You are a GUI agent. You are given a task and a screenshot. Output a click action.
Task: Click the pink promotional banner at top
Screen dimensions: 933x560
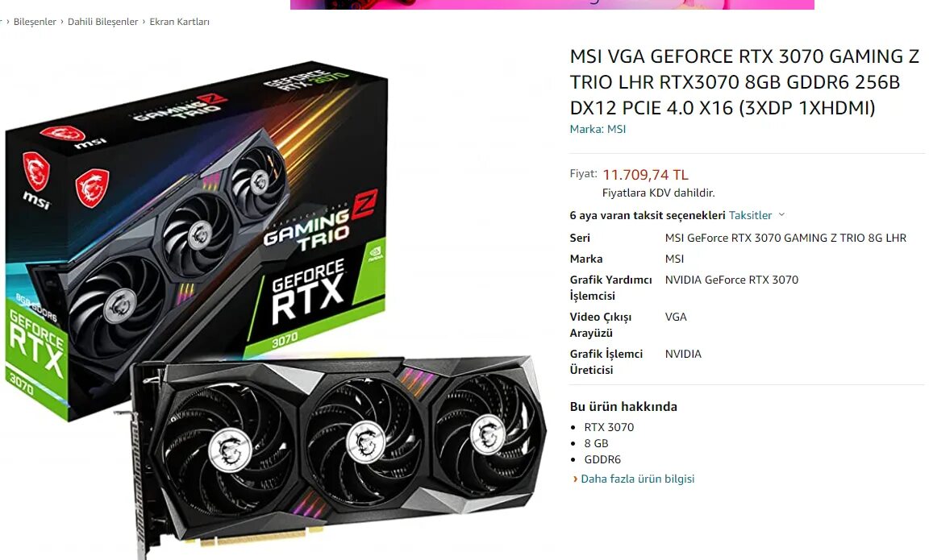[552, 4]
